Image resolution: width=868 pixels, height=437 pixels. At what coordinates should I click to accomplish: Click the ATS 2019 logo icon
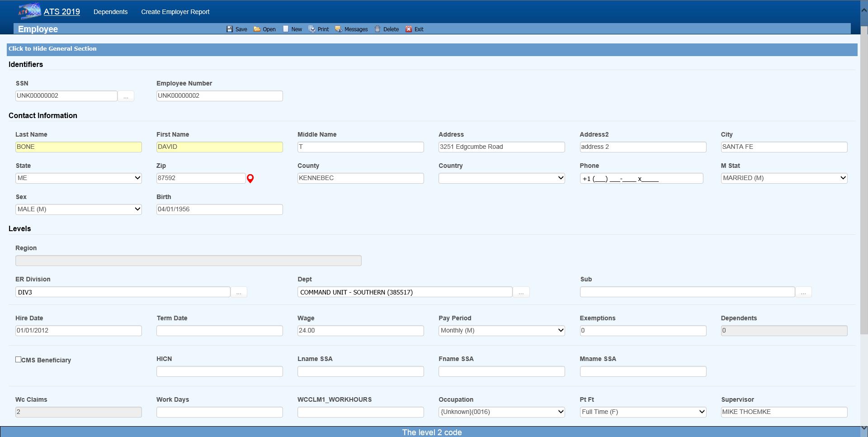(29, 11)
